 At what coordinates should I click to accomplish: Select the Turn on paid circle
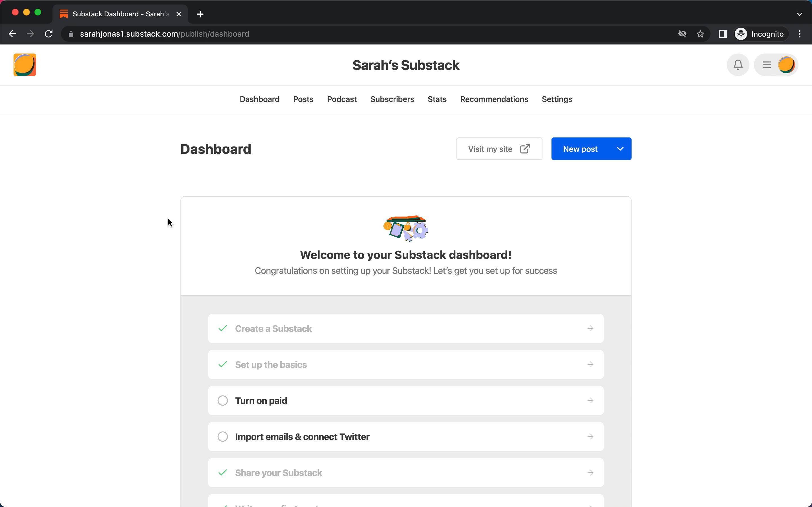pos(222,401)
